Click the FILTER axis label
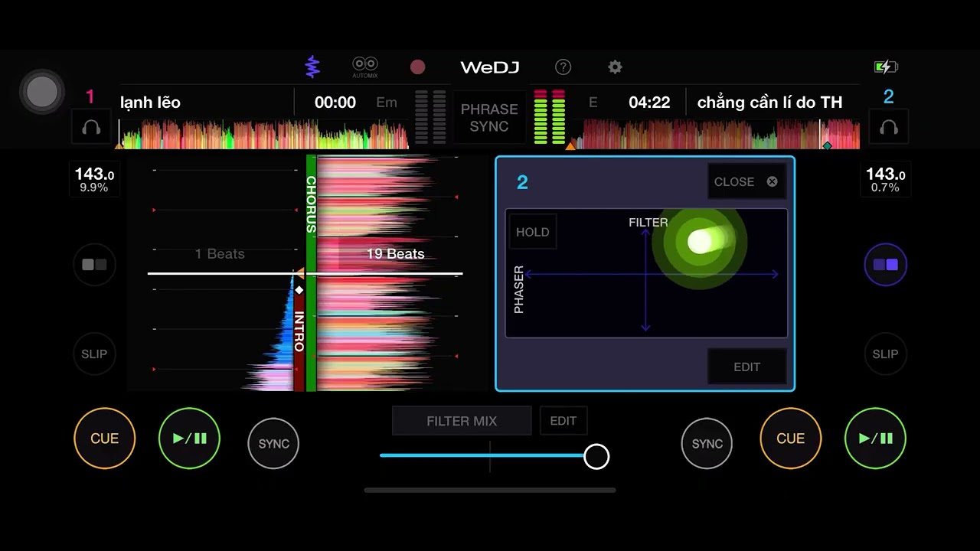This screenshot has width=980, height=551. click(x=648, y=223)
